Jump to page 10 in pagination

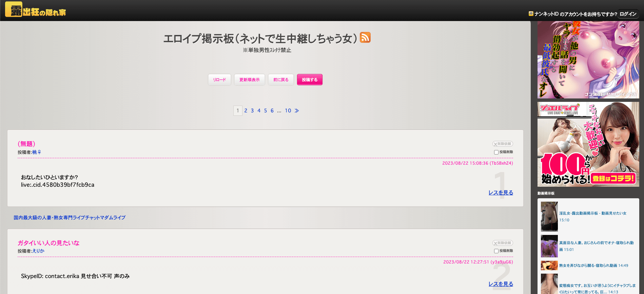coord(288,111)
